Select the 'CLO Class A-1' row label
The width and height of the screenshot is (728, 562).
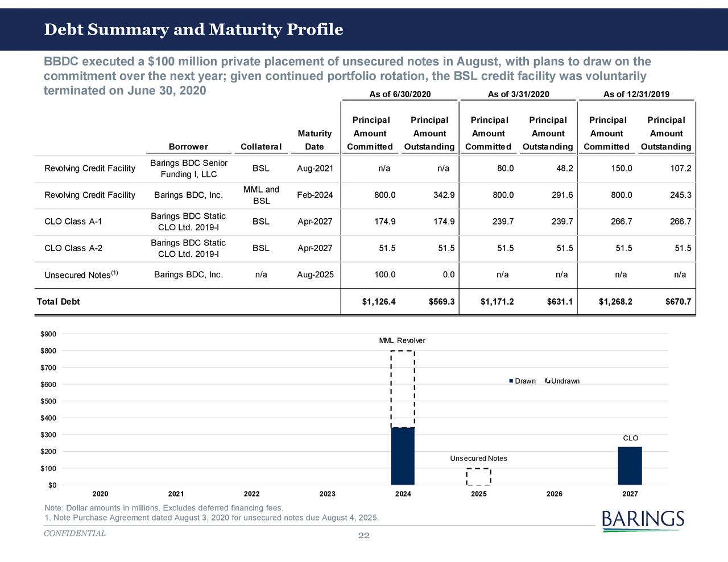(x=73, y=222)
